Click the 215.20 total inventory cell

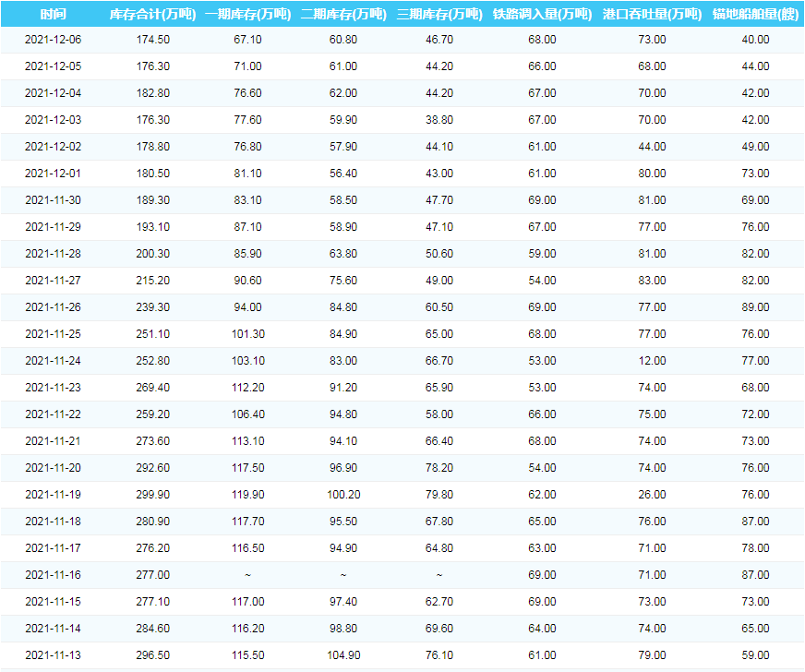pos(152,281)
